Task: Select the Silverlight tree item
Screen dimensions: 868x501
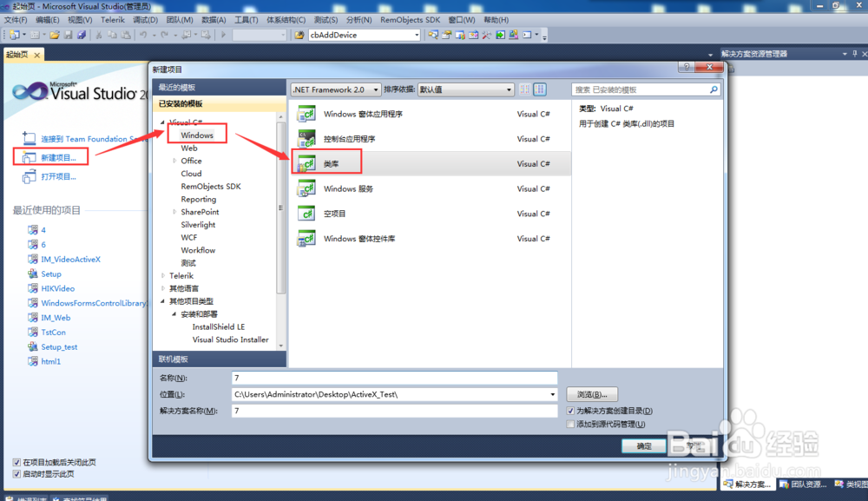Action: [198, 225]
